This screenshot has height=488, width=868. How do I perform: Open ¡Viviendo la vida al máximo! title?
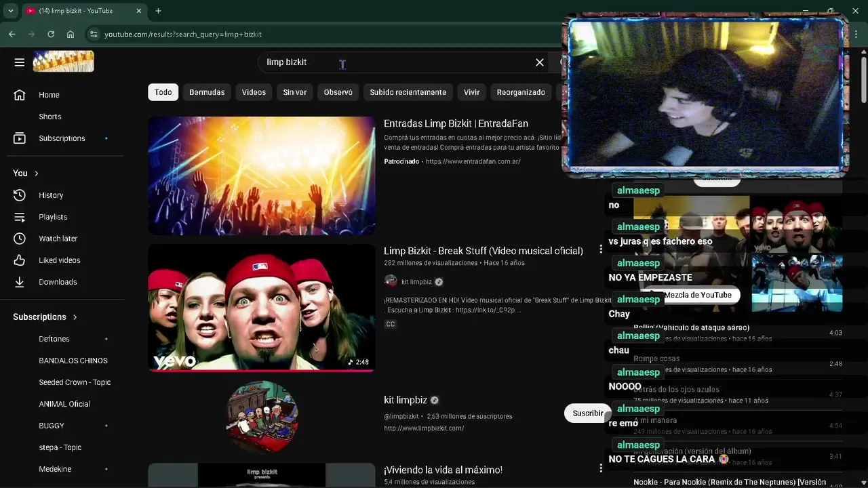443,470
